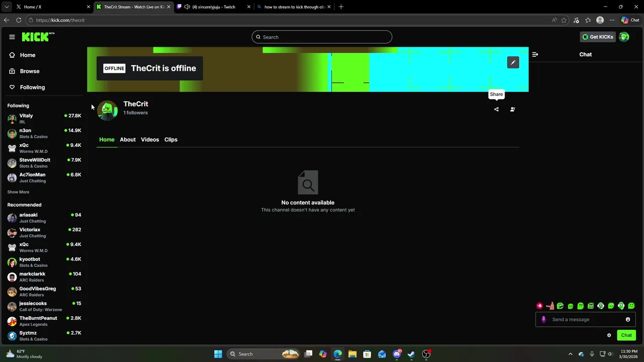Open ariasaki in Recommended list
The image size is (644, 362).
44,218
